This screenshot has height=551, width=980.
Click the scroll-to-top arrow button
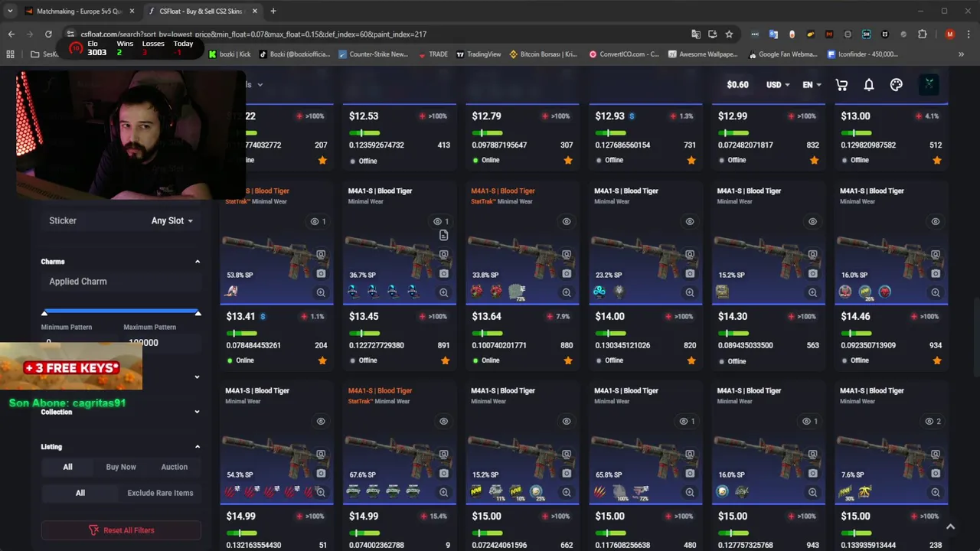950,527
